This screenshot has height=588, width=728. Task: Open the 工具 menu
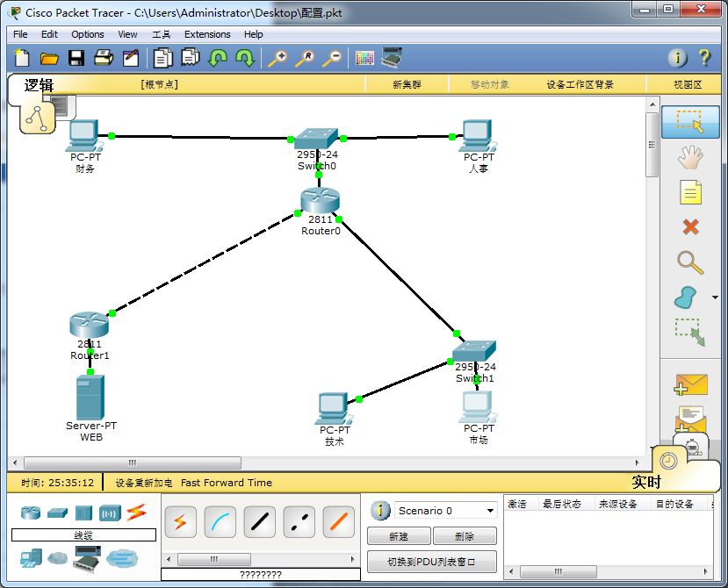click(x=161, y=34)
